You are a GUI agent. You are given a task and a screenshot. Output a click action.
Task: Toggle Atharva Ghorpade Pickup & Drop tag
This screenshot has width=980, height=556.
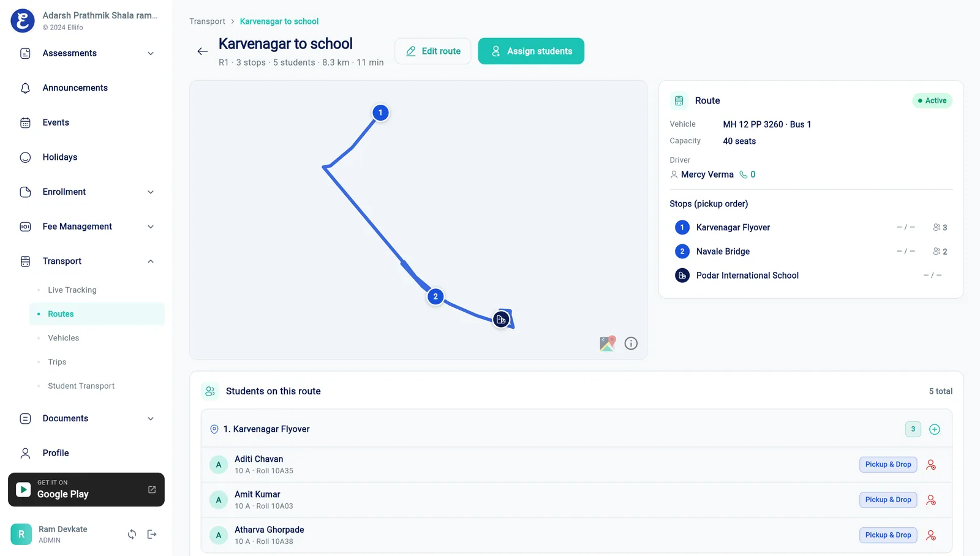tap(888, 535)
